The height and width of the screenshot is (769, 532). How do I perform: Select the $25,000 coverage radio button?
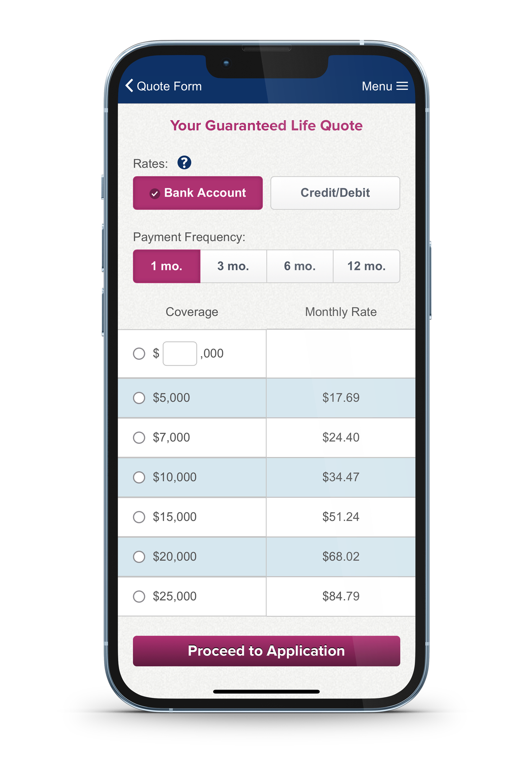pos(139,596)
